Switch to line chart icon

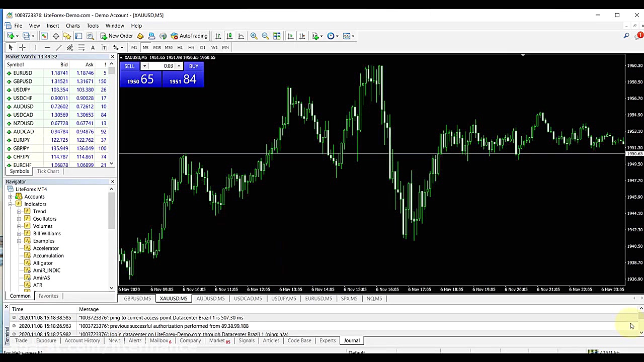coord(241,36)
